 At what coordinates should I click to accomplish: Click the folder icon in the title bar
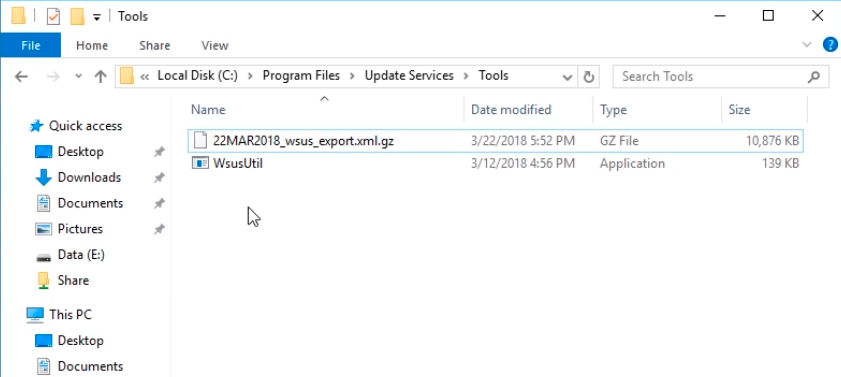[19, 16]
